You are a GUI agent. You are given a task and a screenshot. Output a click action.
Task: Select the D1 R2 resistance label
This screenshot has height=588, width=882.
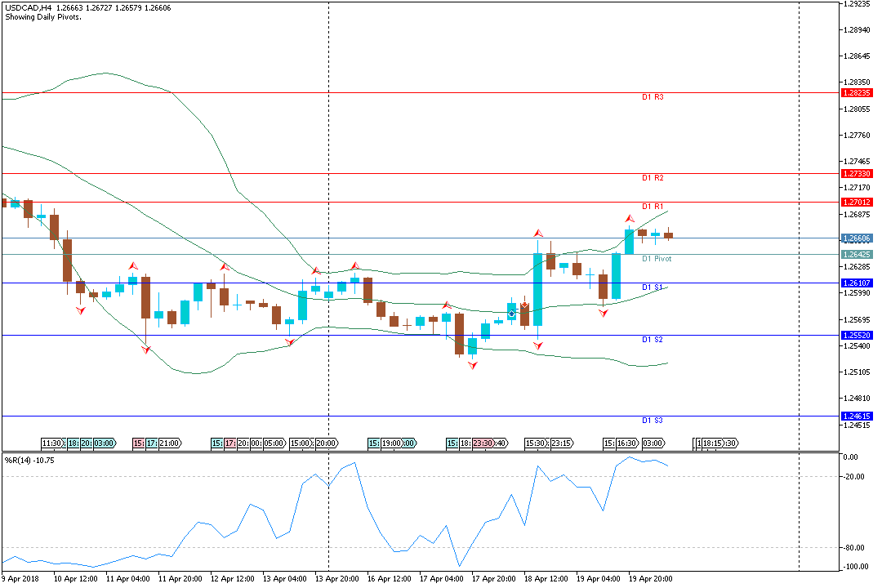tap(653, 178)
